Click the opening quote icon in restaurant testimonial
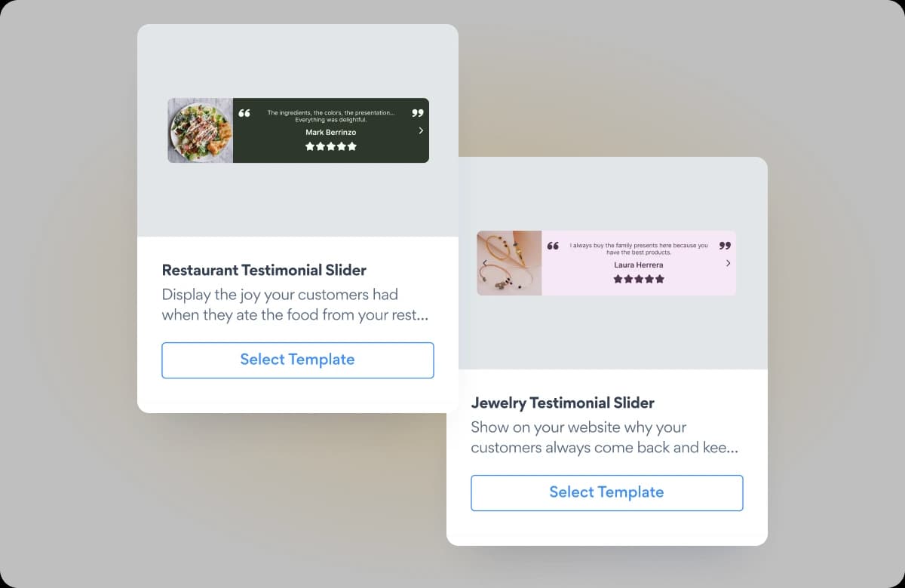The height and width of the screenshot is (588, 905). coord(244,113)
